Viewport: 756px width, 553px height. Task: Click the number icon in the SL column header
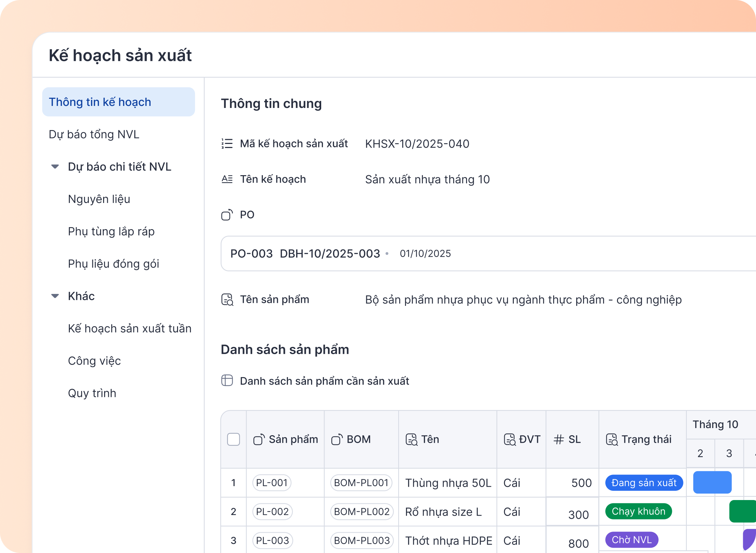click(558, 439)
